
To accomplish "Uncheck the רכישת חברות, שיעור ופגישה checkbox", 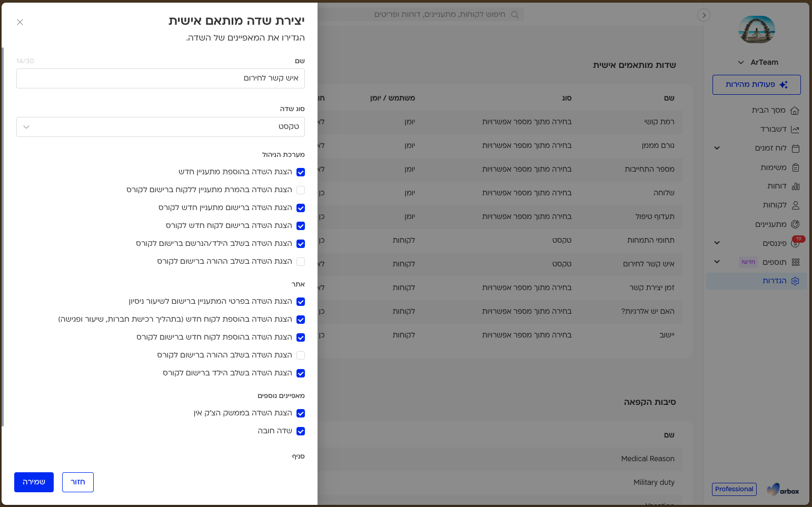I will tap(301, 320).
